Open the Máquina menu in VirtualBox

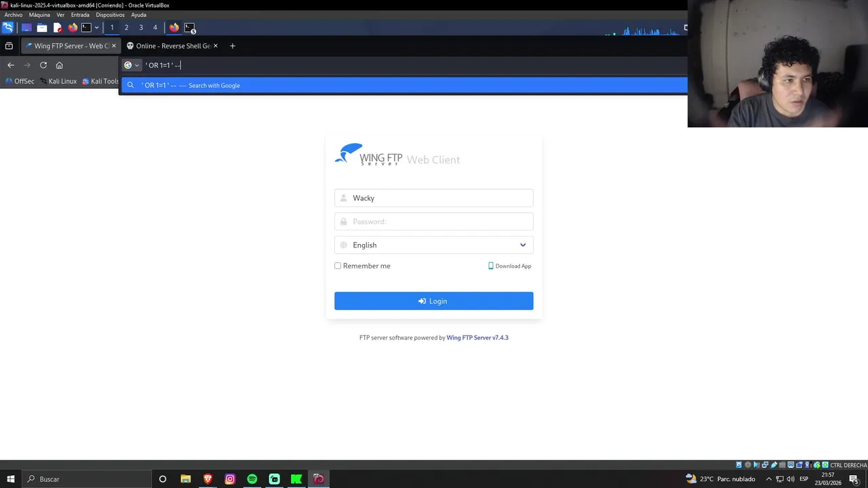coord(39,15)
